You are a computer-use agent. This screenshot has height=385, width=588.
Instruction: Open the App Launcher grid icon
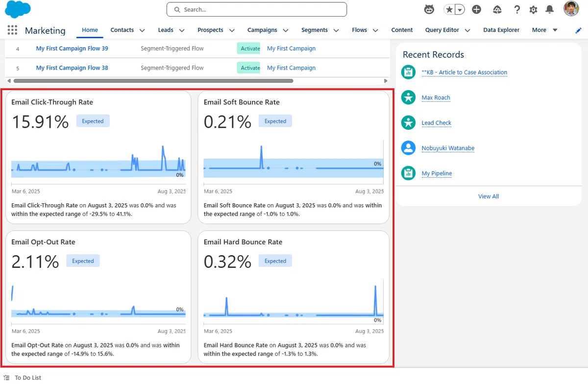click(13, 30)
